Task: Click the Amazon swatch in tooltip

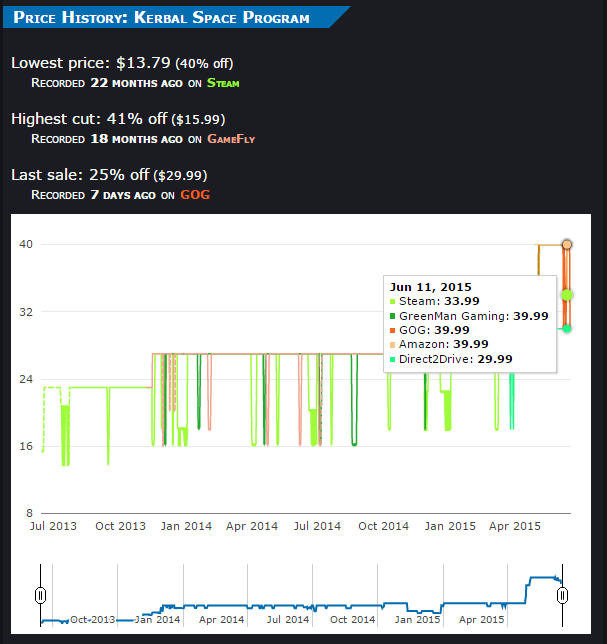Action: point(392,345)
